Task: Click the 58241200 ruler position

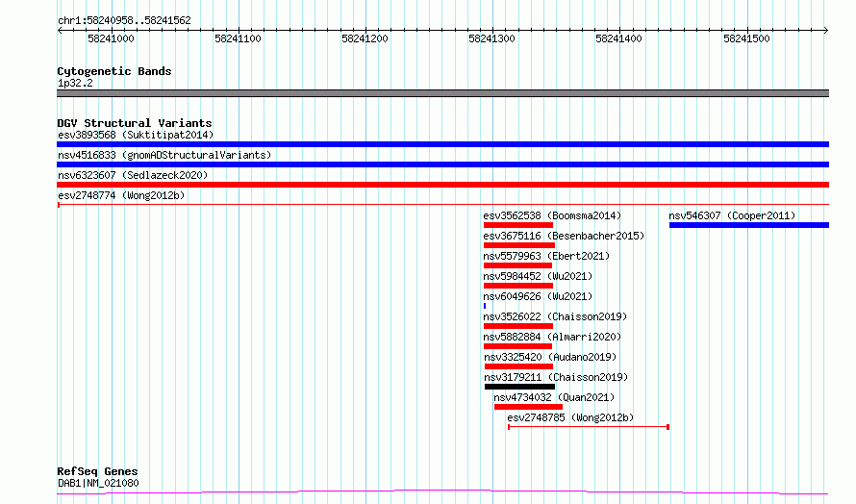Action: pyautogui.click(x=365, y=38)
